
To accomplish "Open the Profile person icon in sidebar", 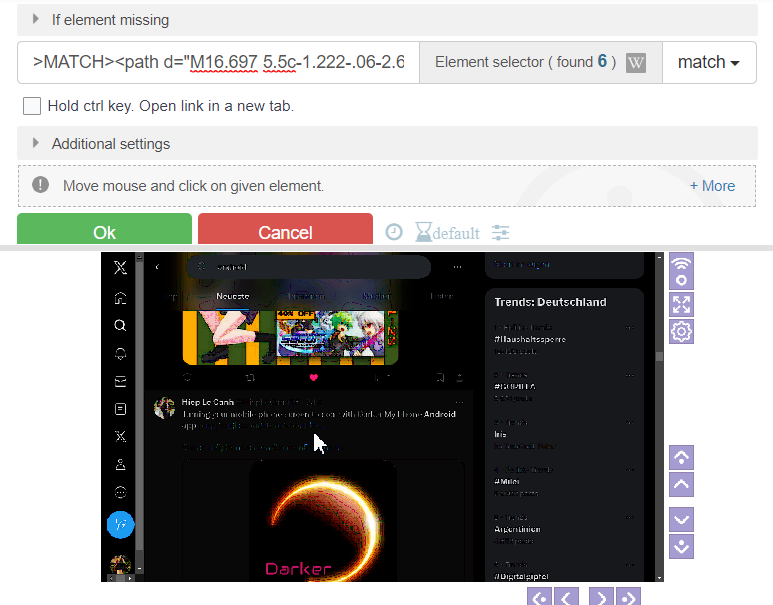I will [120, 464].
